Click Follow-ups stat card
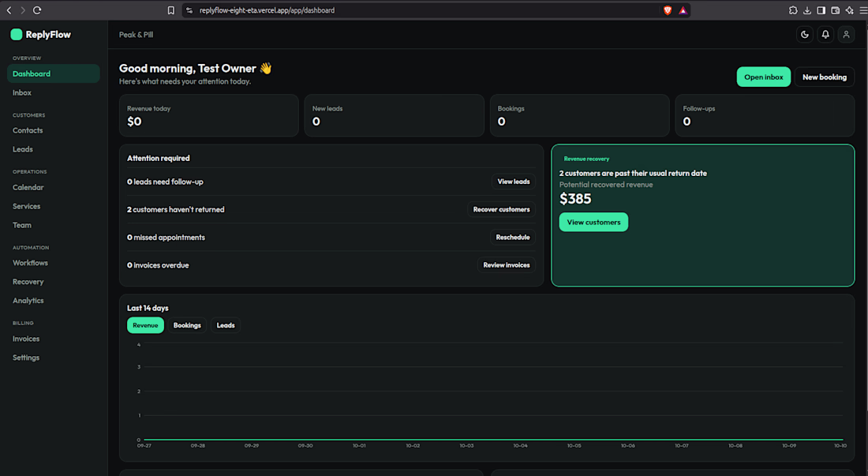 pyautogui.click(x=765, y=115)
